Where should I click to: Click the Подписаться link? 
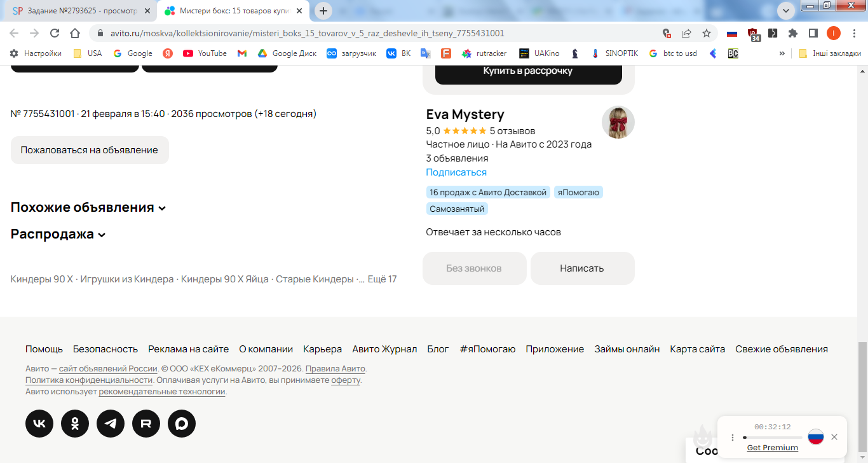456,172
